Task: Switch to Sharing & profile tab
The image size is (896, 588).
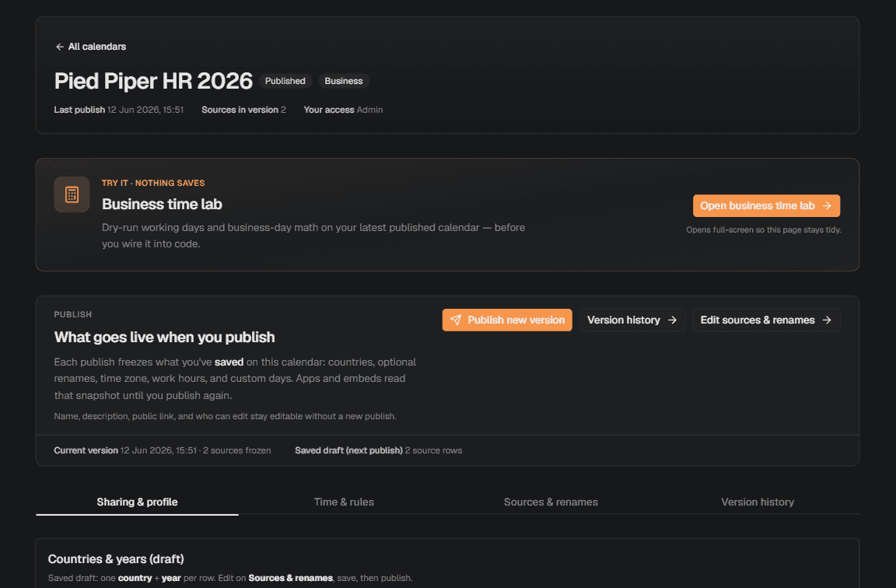Action: point(137,502)
